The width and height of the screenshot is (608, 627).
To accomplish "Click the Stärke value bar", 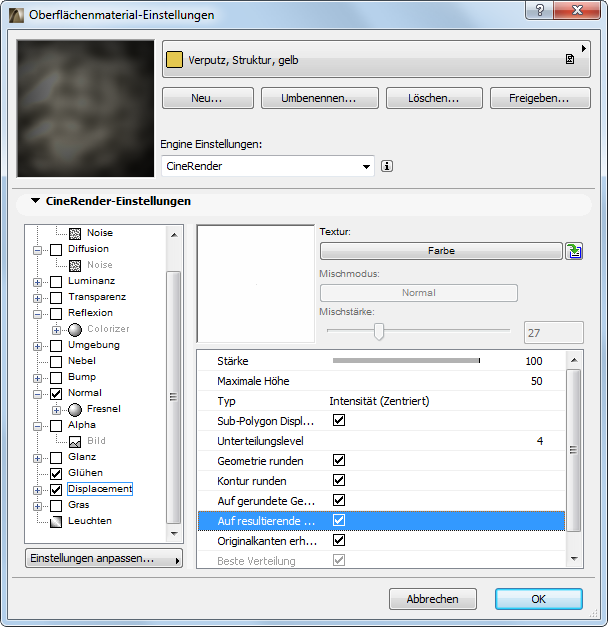I will coord(406,361).
